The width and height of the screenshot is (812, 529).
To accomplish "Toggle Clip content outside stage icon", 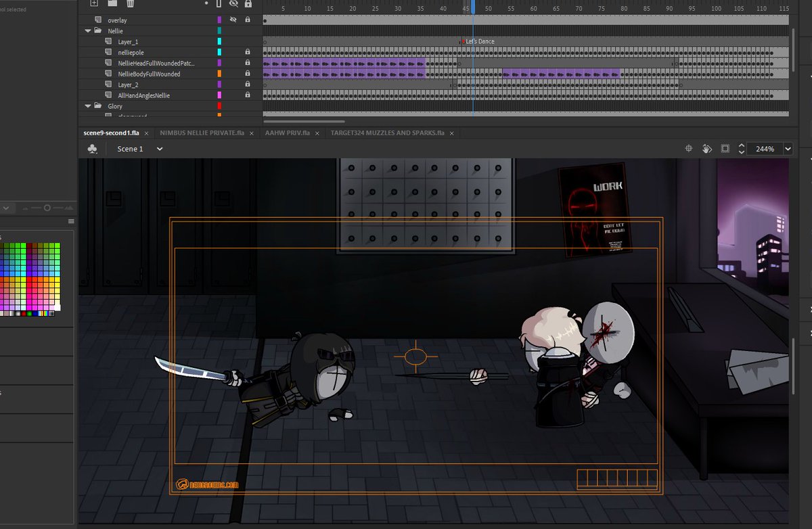I will click(725, 149).
